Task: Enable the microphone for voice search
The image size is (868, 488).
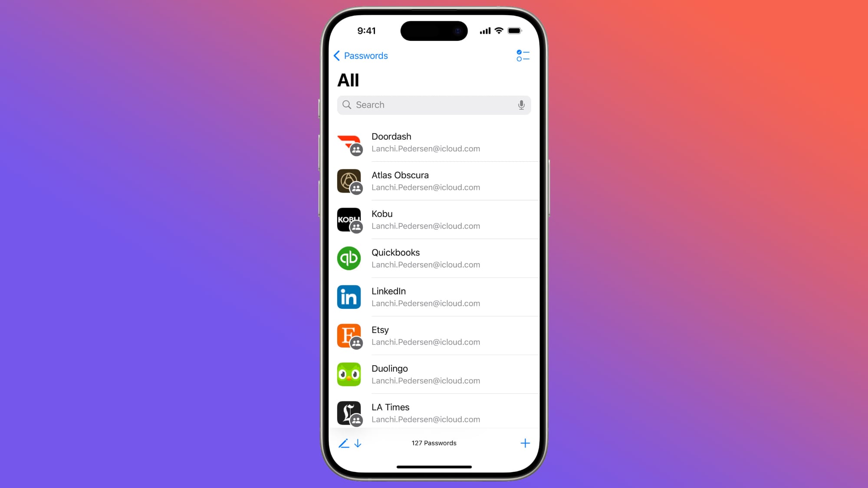Action: (x=521, y=105)
